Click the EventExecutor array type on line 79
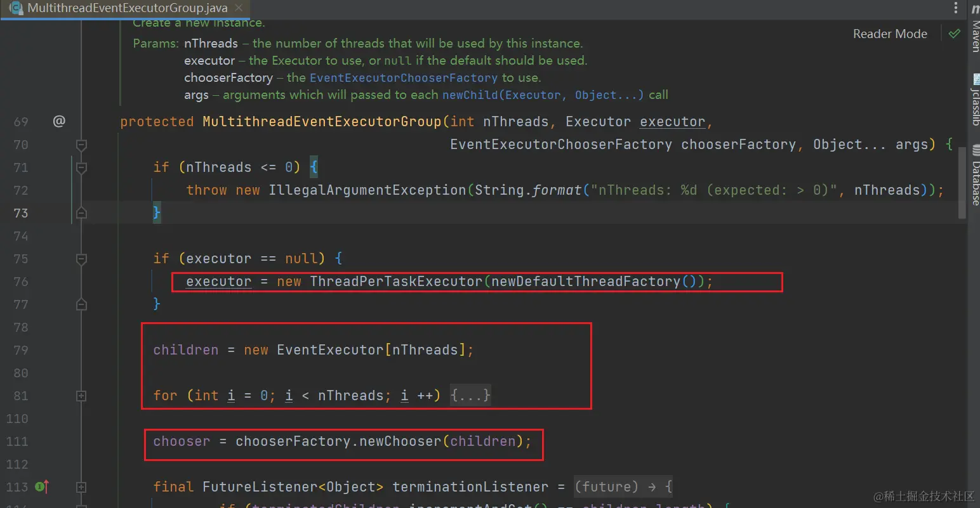This screenshot has width=980, height=508. 330,350
